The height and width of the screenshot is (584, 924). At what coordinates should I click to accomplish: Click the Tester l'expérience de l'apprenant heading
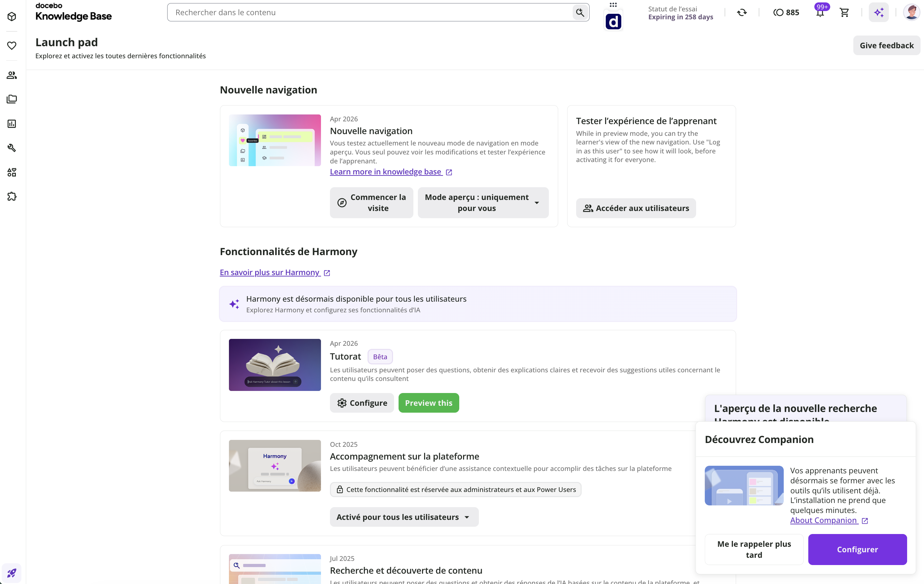click(x=646, y=121)
